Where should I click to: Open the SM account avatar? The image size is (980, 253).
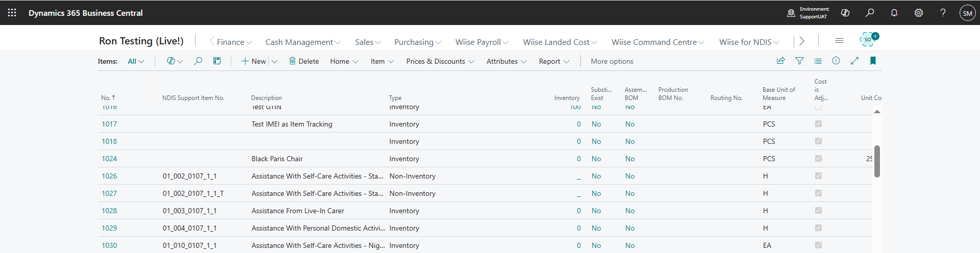click(967, 13)
